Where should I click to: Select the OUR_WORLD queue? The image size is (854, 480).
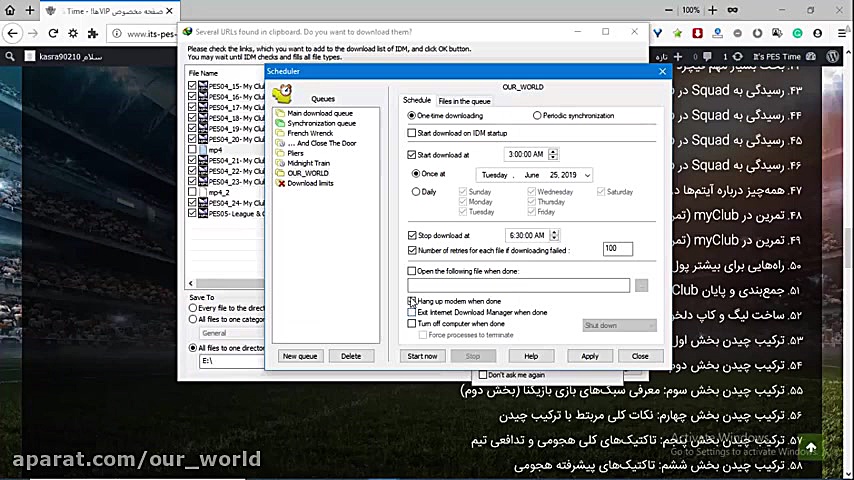click(x=308, y=173)
